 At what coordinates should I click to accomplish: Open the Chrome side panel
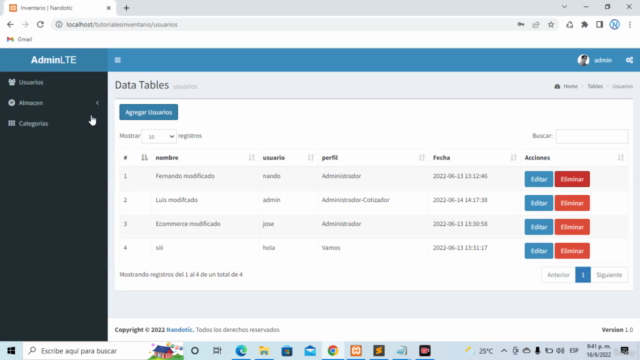pos(600,24)
